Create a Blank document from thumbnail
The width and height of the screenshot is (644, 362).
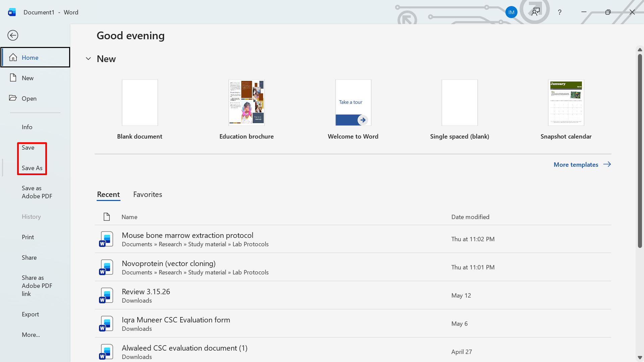point(140,103)
